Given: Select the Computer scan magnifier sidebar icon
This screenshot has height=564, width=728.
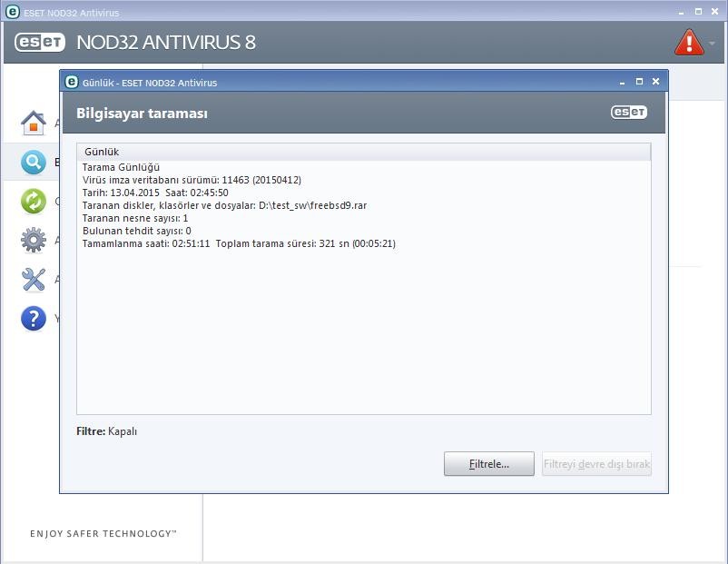Looking at the screenshot, I should coord(34,163).
